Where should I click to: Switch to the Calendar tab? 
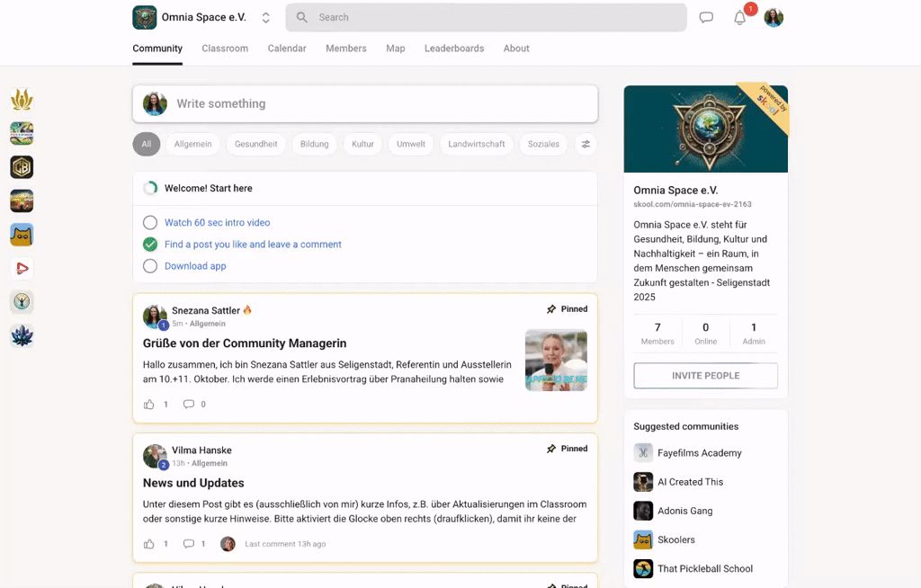[287, 49]
